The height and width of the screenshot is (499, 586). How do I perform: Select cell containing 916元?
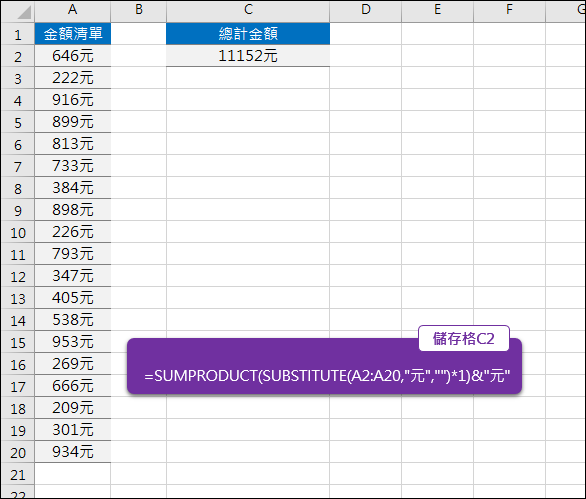tap(73, 100)
